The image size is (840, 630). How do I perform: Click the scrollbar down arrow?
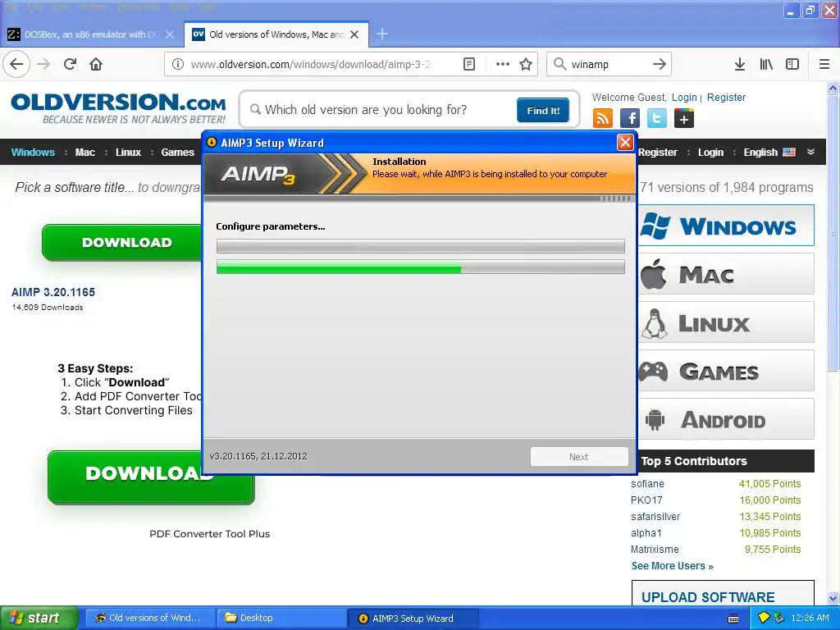point(833,598)
